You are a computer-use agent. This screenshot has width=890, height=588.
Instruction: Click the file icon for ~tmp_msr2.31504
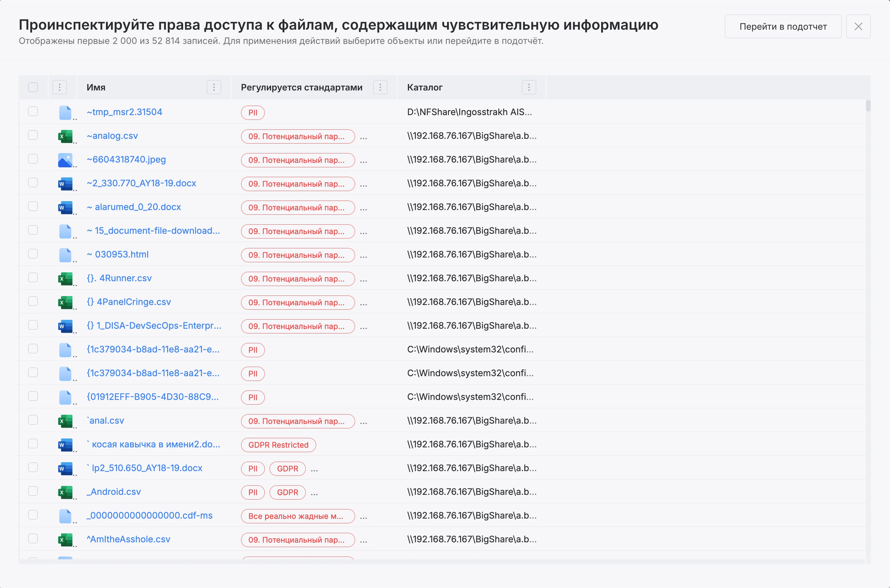[x=65, y=112]
